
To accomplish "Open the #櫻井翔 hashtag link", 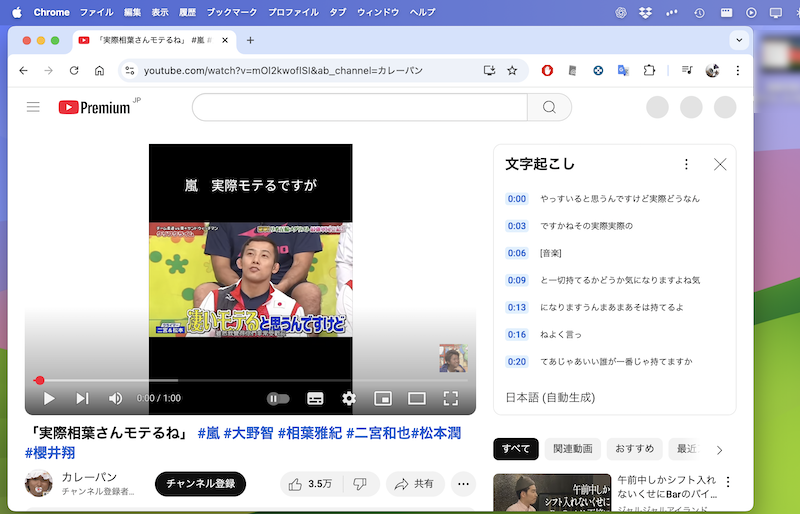I will tap(50, 452).
